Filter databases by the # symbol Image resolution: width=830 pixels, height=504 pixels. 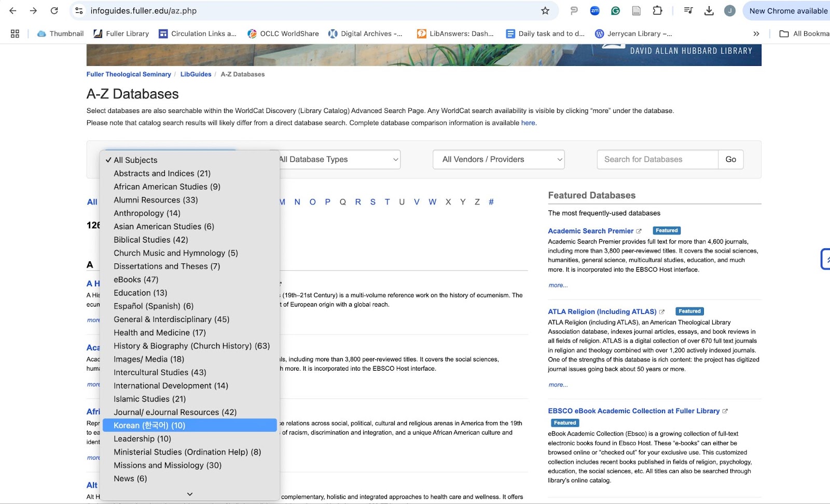tap(491, 202)
